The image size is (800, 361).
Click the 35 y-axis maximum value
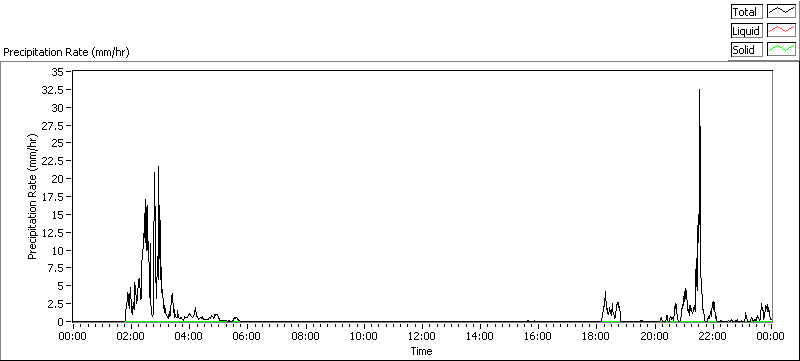[57, 72]
